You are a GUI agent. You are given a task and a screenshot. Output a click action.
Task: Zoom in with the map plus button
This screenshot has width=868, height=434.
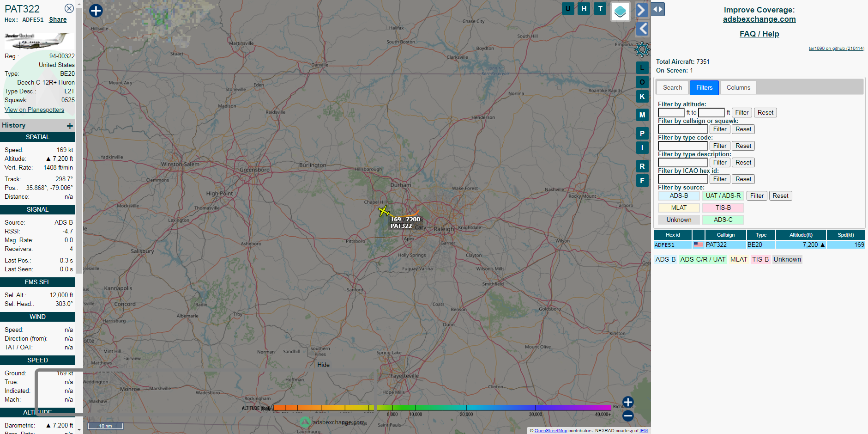(x=628, y=402)
